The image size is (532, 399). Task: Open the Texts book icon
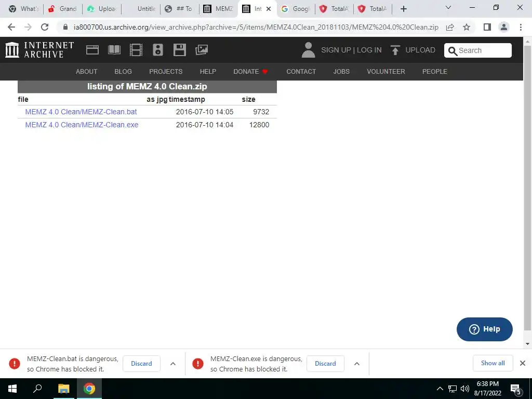[x=114, y=50]
